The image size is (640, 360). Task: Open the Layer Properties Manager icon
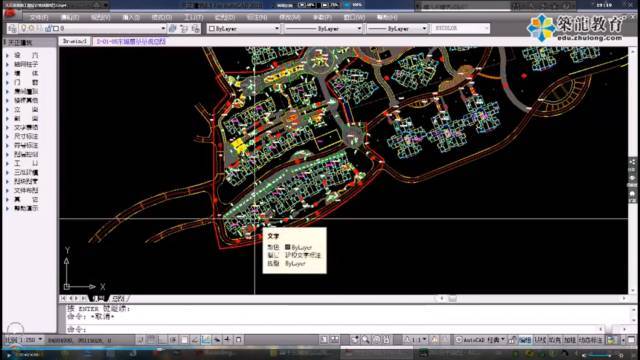pyautogui.click(x=12, y=28)
